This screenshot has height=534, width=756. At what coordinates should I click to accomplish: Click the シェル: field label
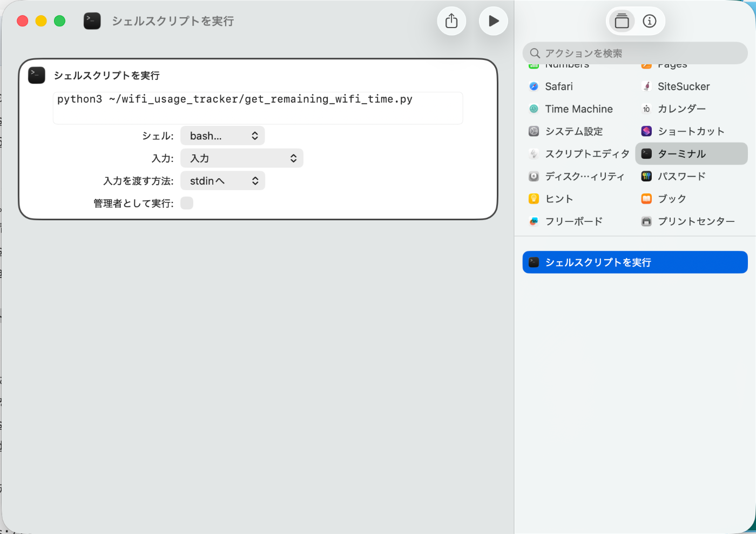tap(158, 136)
